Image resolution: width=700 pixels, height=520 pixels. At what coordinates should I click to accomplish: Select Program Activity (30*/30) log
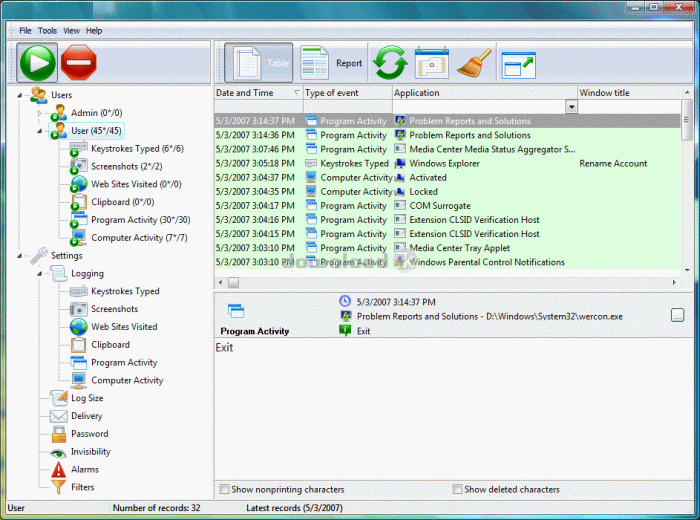pyautogui.click(x=141, y=220)
